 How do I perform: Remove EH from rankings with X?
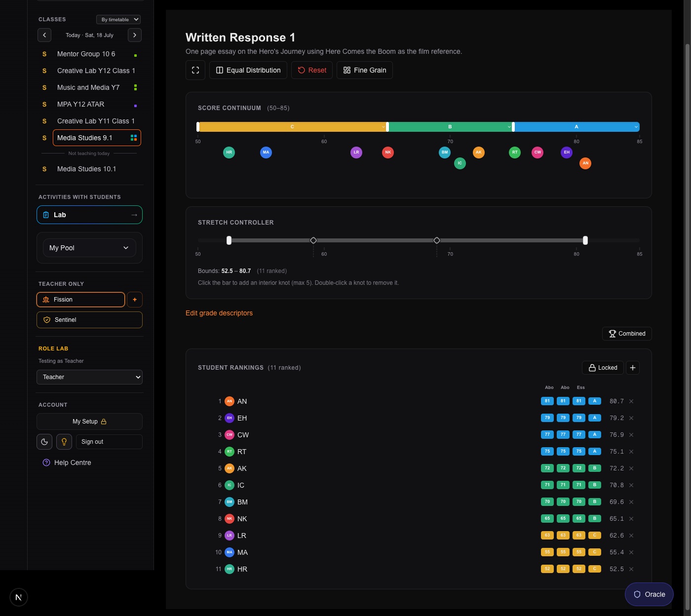click(631, 418)
